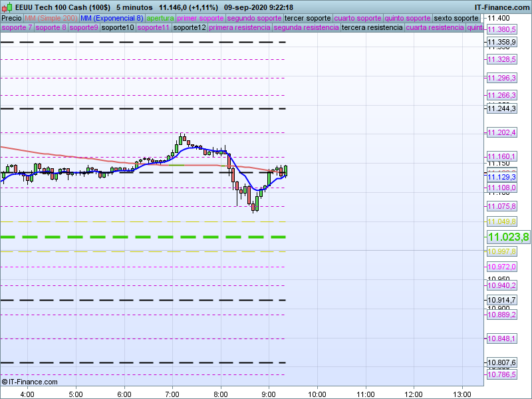Open the primer soporte label
Viewport: 532px width, 399px height.
tap(201, 18)
